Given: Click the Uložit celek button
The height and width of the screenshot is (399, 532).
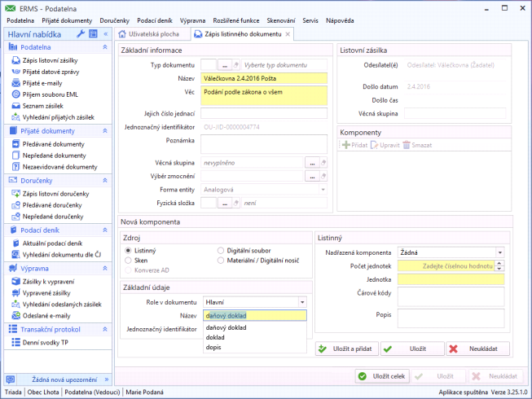Looking at the screenshot, I should 382,376.
